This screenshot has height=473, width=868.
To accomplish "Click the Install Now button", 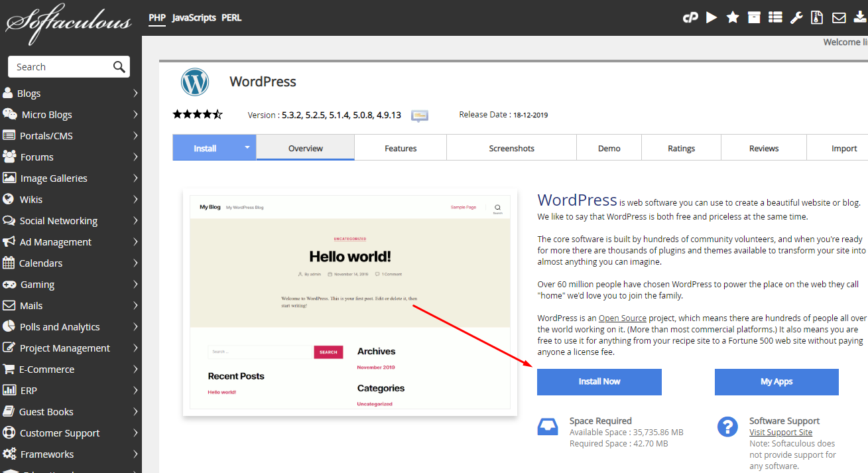I will 599,381.
